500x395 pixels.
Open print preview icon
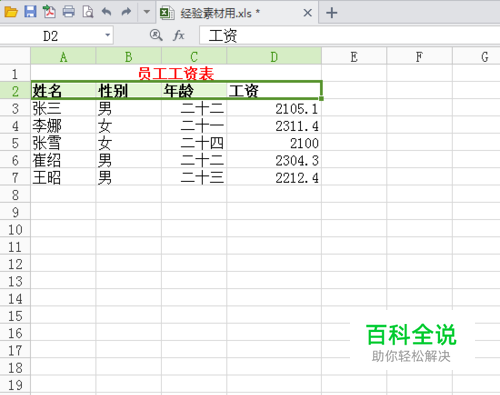tap(88, 12)
